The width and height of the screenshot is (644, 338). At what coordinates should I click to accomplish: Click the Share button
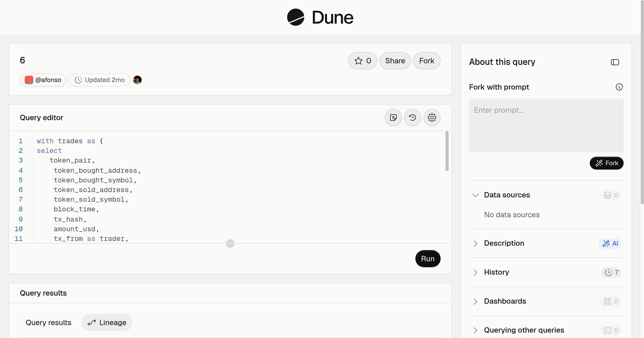[395, 61]
